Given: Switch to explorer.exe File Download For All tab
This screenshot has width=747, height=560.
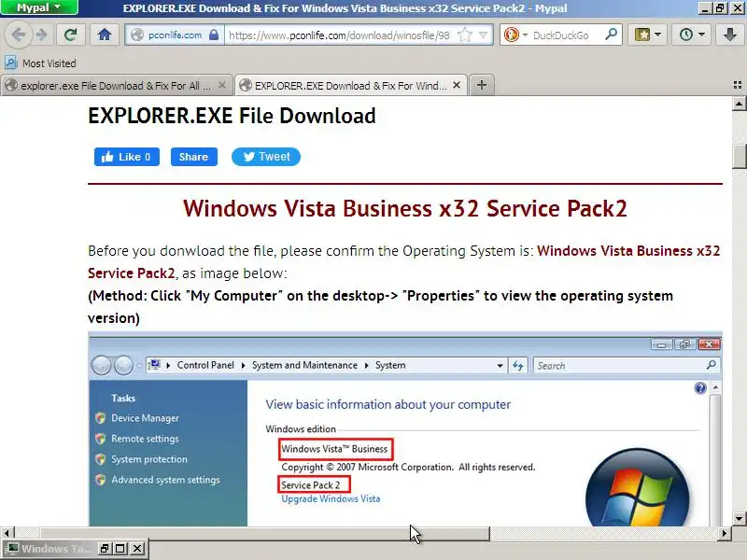Looking at the screenshot, I should point(114,86).
